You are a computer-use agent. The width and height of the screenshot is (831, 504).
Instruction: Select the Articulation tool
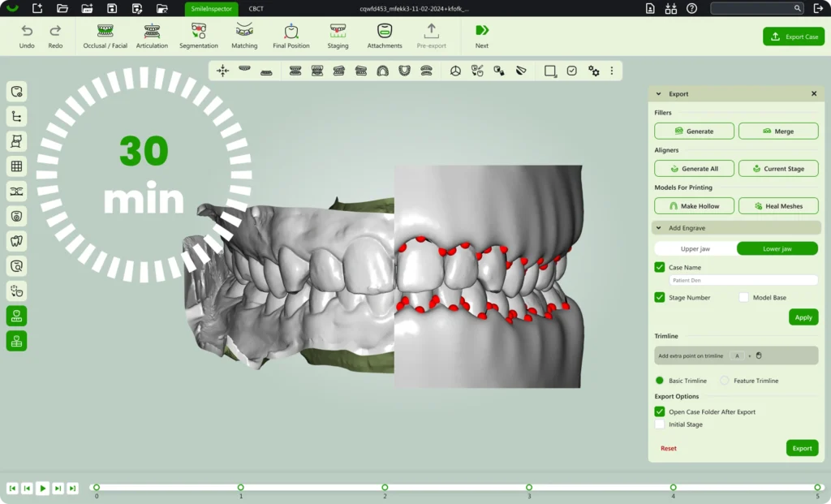point(152,31)
